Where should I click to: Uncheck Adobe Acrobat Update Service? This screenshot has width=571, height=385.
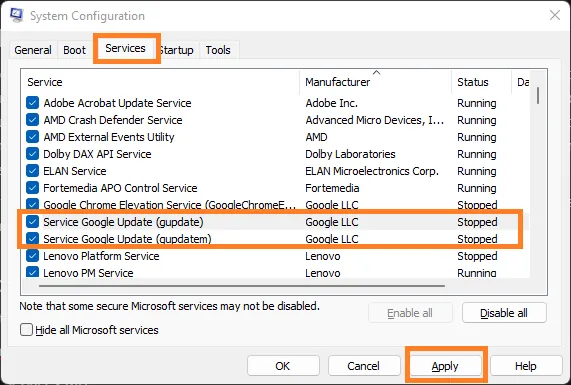click(x=32, y=103)
